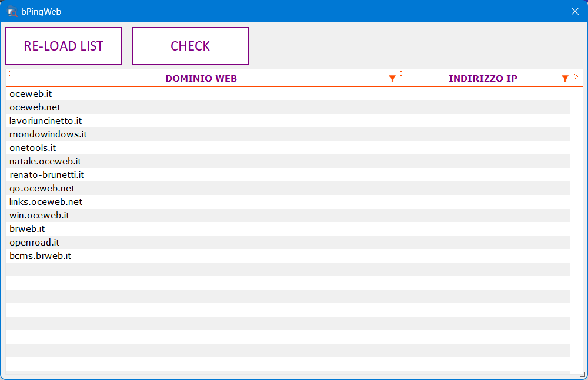Pick the renato-brunetti.it row
This screenshot has width=588, height=380.
pyautogui.click(x=47, y=175)
